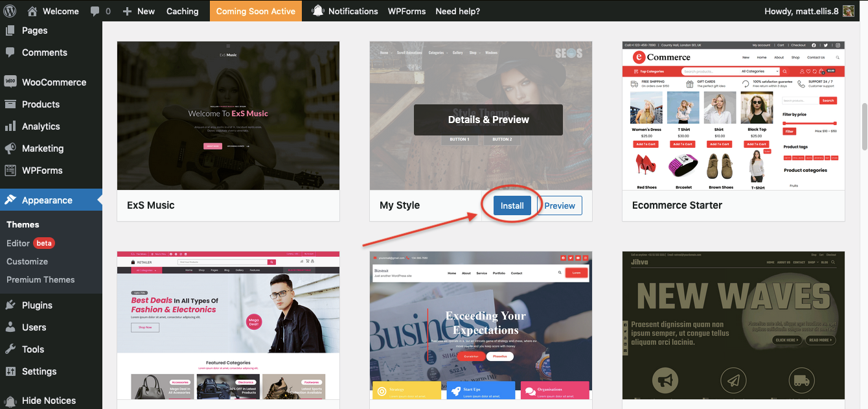Click the Users person icon
Screen dimensions: 868x409
click(x=10, y=327)
